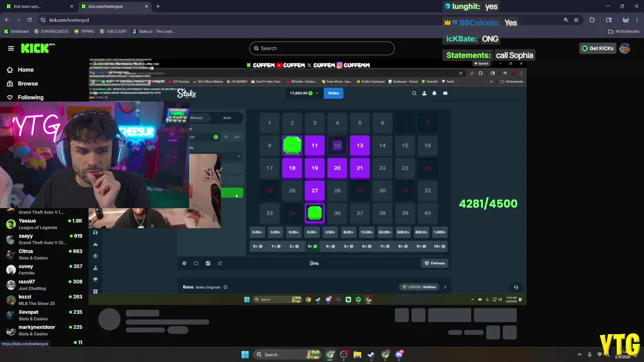
Task: Select Keno tile number 36
Action: tap(337, 213)
